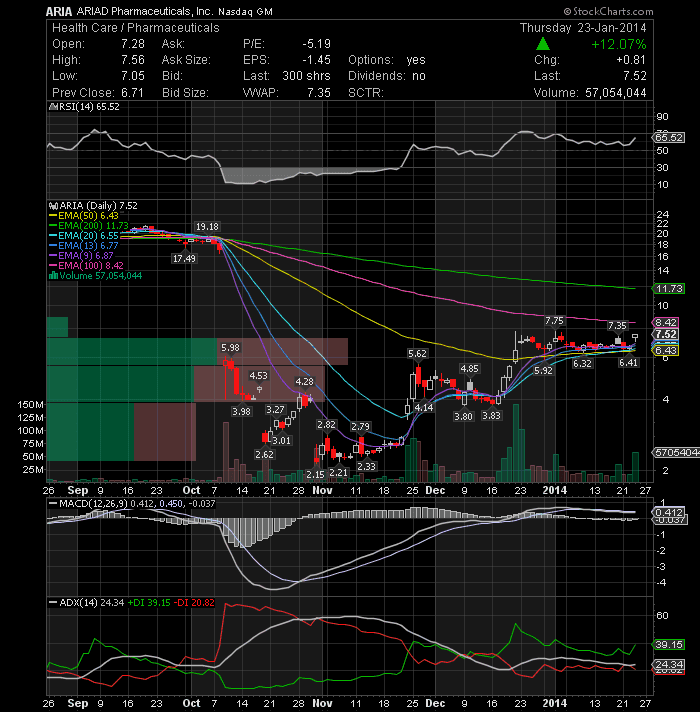Viewport: 700px width, 712px height.
Task: Click the High value '7.56'
Action: [133, 60]
